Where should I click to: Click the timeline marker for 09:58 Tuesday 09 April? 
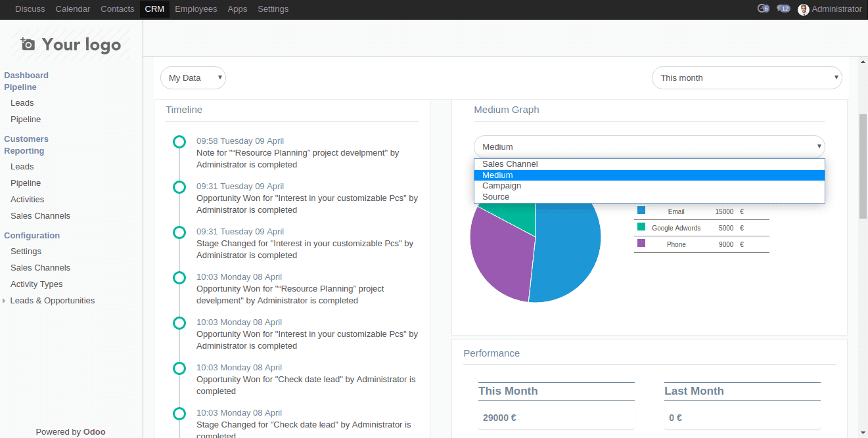coord(179,141)
